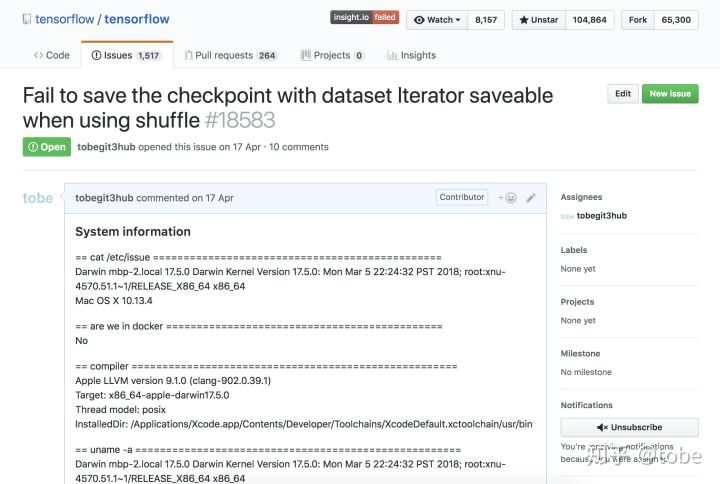The image size is (720, 484).
Task: Open the tensorflow organization link
Action: (x=64, y=19)
